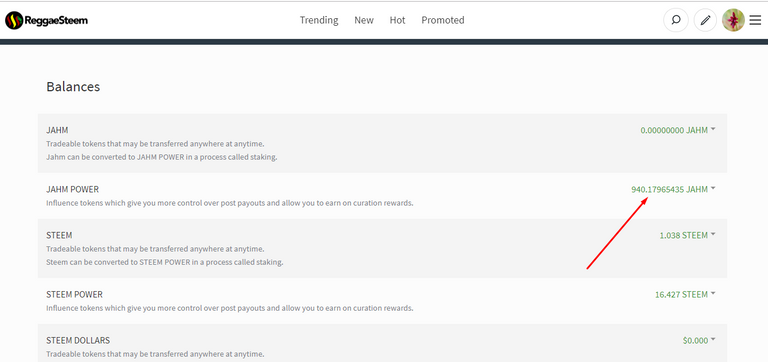The width and height of the screenshot is (768, 362).
Task: Click the caret arrow beside 1.038 STEEM
Action: click(713, 235)
